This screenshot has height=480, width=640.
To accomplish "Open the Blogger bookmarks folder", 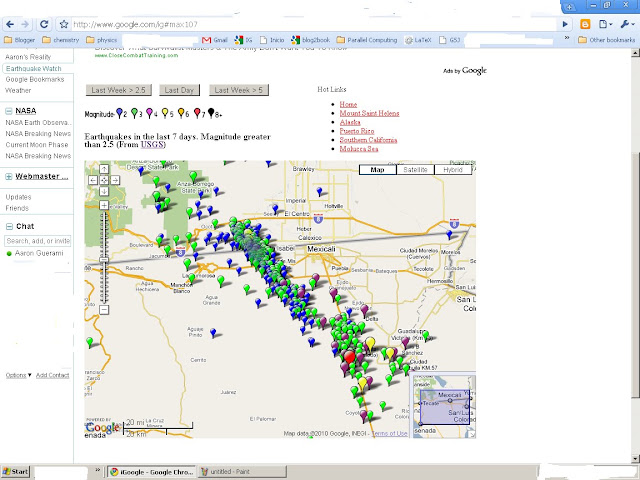I will (x=19, y=40).
